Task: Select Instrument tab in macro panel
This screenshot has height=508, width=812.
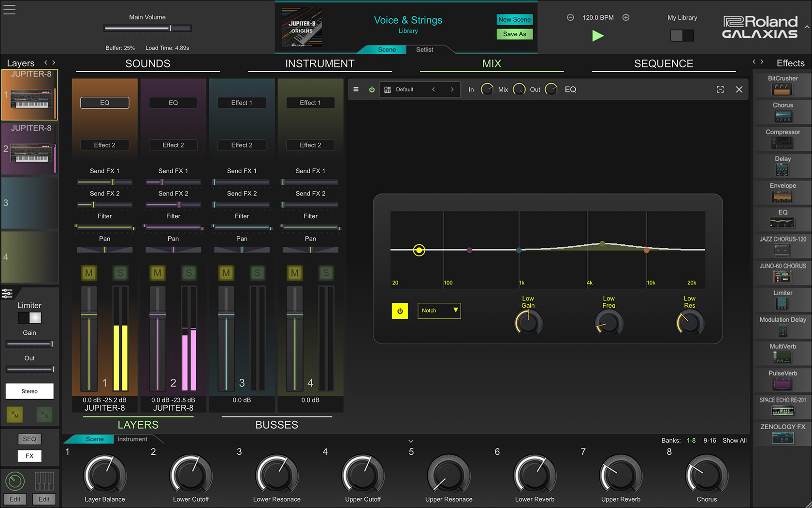Action: 132,439
